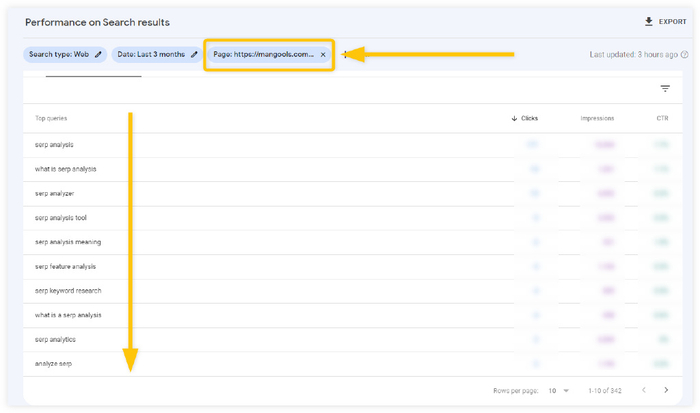Click the Date: Last 3 months chip
Viewport: 700px width, 413px height.
pos(149,55)
